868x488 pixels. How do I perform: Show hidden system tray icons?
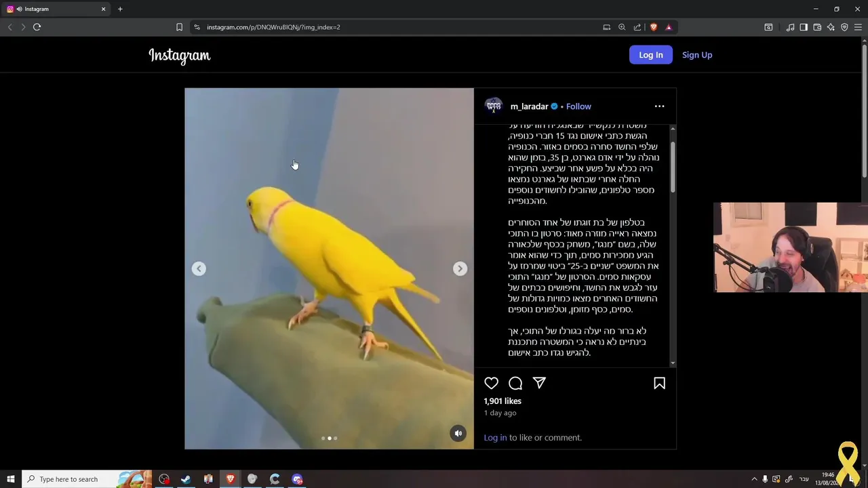pyautogui.click(x=754, y=479)
